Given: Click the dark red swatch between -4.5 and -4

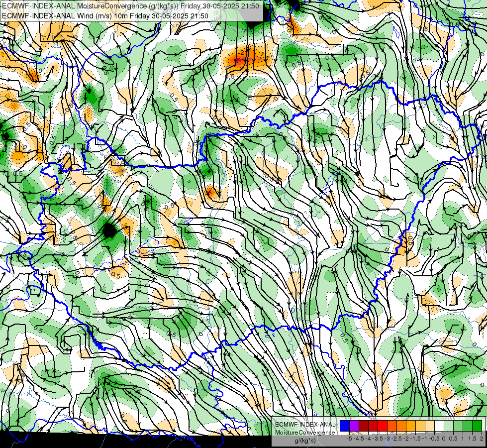Looking at the screenshot, I should point(364,426).
